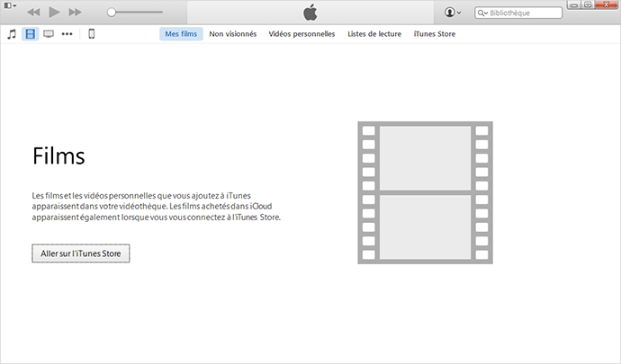Select the Films library icon
Image resolution: width=621 pixels, height=364 pixels.
[30, 34]
